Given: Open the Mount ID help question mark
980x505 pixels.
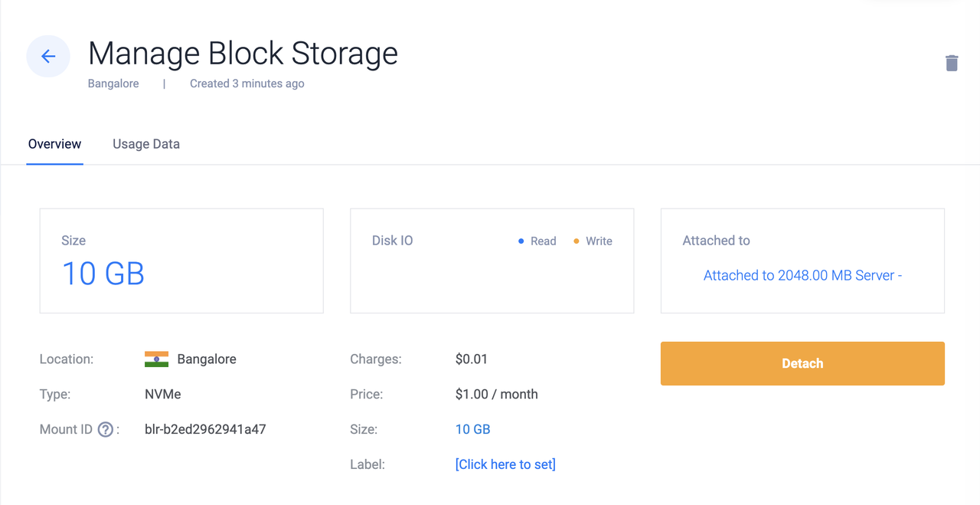Looking at the screenshot, I should click(106, 429).
